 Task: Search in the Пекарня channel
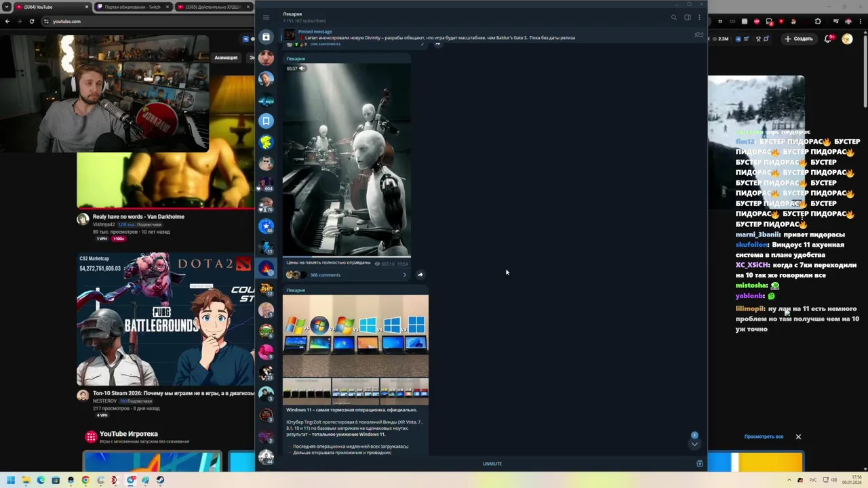tap(673, 18)
